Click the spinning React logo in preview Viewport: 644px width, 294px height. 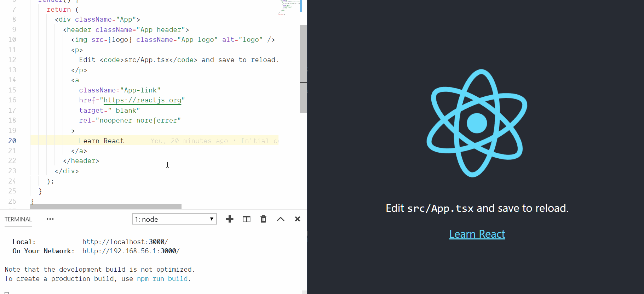[x=477, y=123]
